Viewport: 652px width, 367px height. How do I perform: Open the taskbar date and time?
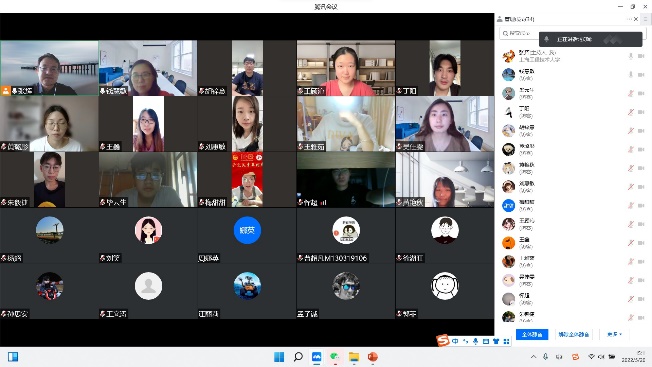point(635,357)
